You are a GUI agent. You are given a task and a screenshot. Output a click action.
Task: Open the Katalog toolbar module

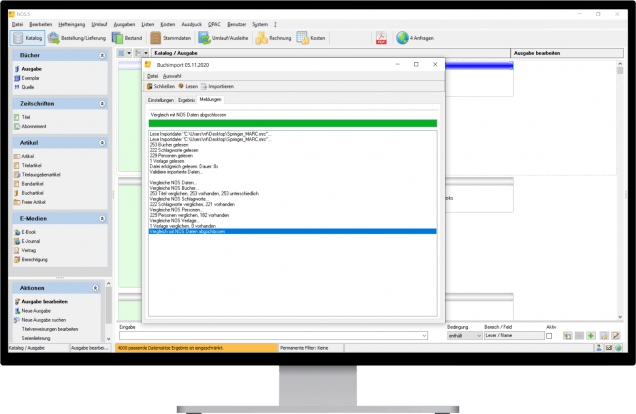pyautogui.click(x=28, y=38)
